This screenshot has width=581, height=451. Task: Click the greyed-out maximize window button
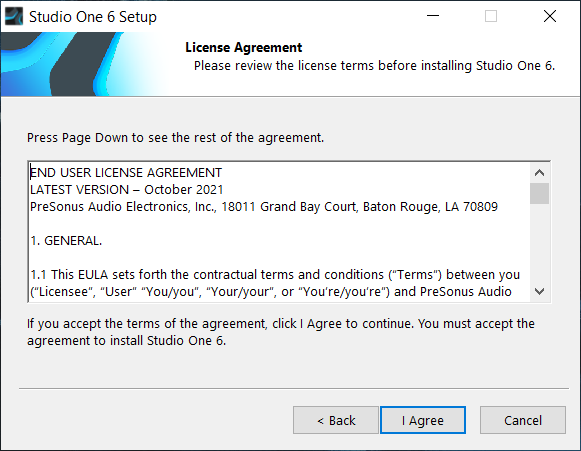click(x=491, y=16)
